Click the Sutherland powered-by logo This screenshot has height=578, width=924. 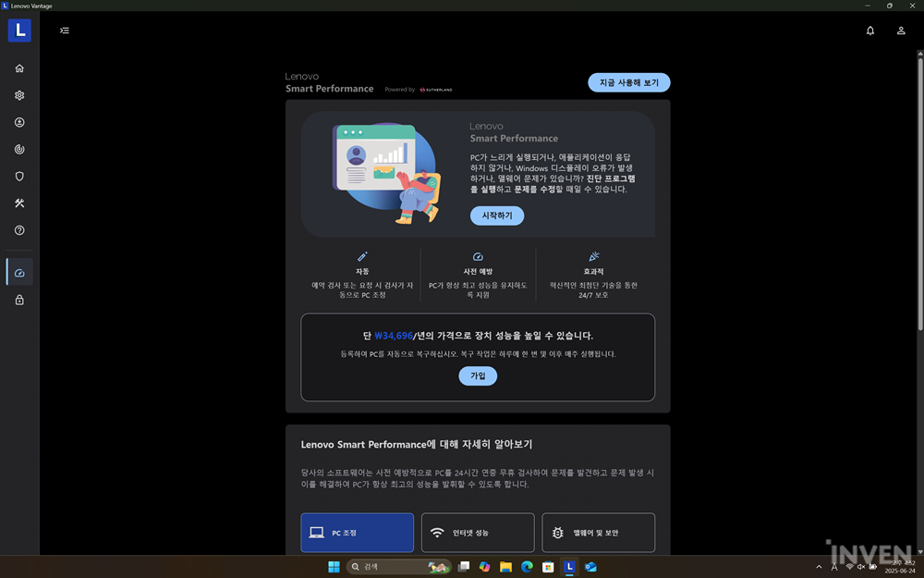click(436, 90)
